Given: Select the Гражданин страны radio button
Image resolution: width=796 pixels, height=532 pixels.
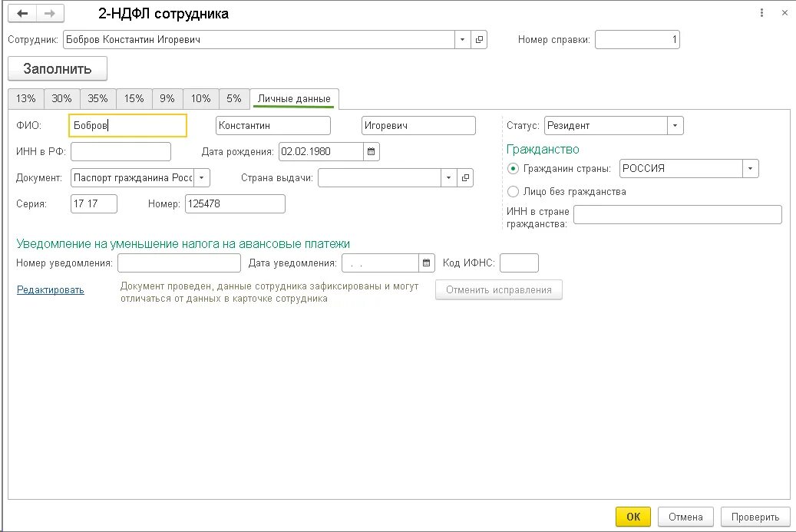Looking at the screenshot, I should pos(513,169).
